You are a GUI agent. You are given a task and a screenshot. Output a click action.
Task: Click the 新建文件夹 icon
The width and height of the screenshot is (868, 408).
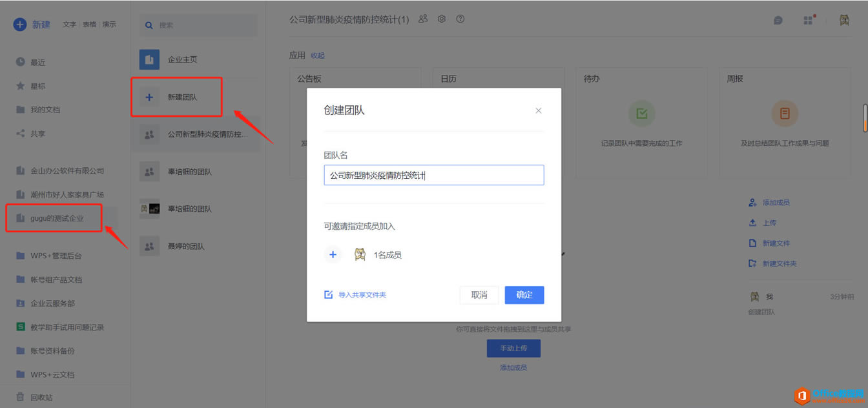[x=752, y=263]
